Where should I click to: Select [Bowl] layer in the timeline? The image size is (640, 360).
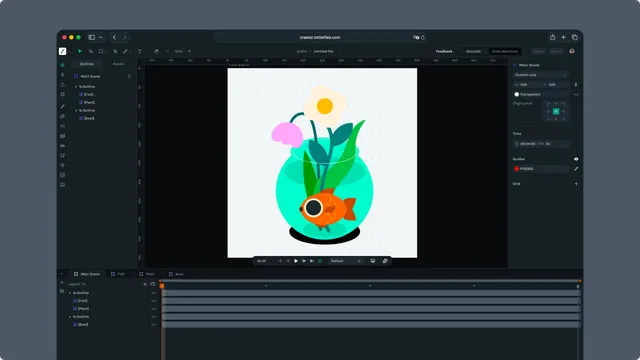tap(80, 325)
